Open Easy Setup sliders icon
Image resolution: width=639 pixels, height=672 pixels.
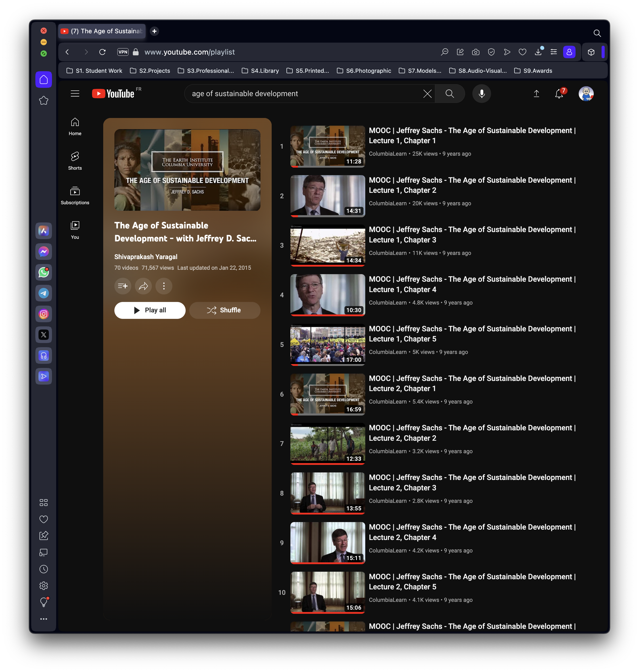[x=554, y=52]
